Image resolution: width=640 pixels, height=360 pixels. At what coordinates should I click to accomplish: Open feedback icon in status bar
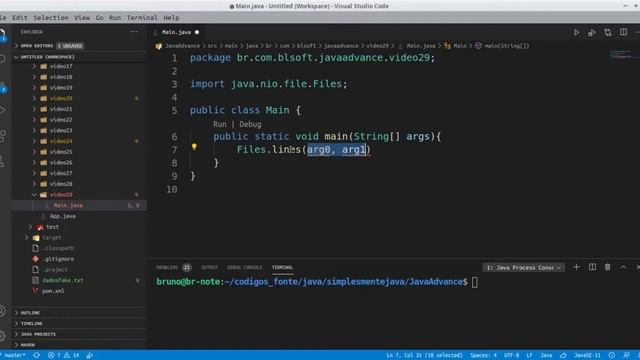pos(627,355)
